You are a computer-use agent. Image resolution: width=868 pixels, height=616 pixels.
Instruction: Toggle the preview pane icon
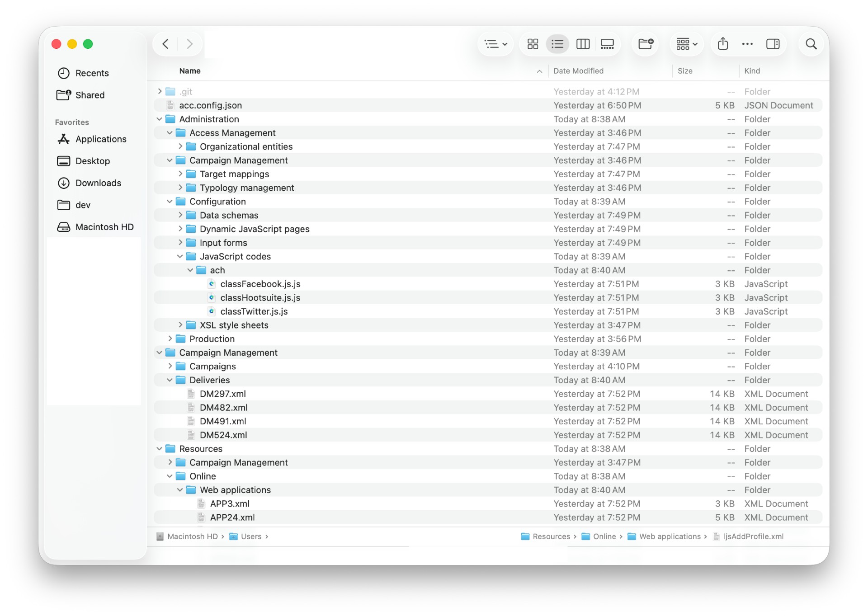773,44
